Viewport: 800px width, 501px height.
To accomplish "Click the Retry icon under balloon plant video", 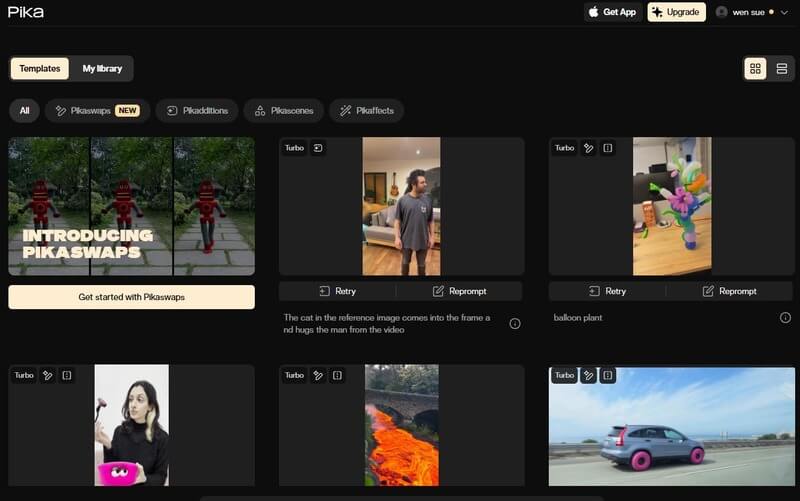I will tap(594, 291).
